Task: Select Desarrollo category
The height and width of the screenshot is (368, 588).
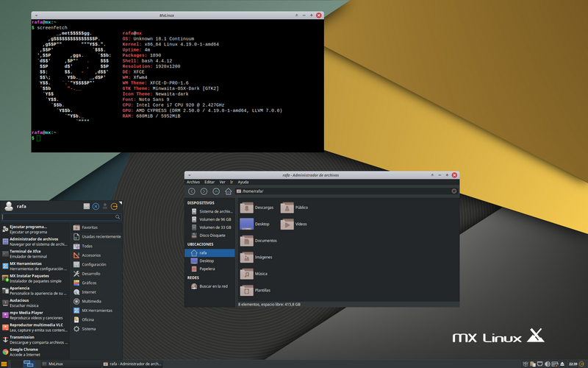Action: pyautogui.click(x=96, y=273)
